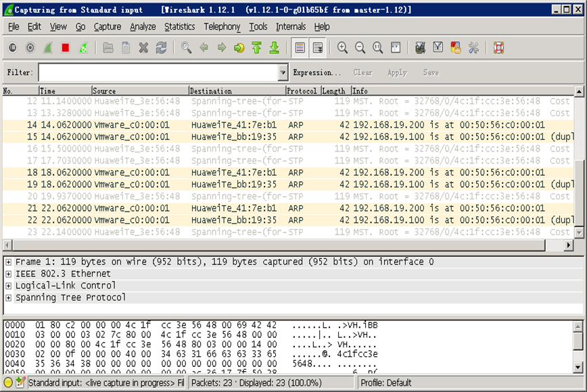This screenshot has height=392, width=587.
Task: Sort by the Time column header
Action: click(x=65, y=91)
